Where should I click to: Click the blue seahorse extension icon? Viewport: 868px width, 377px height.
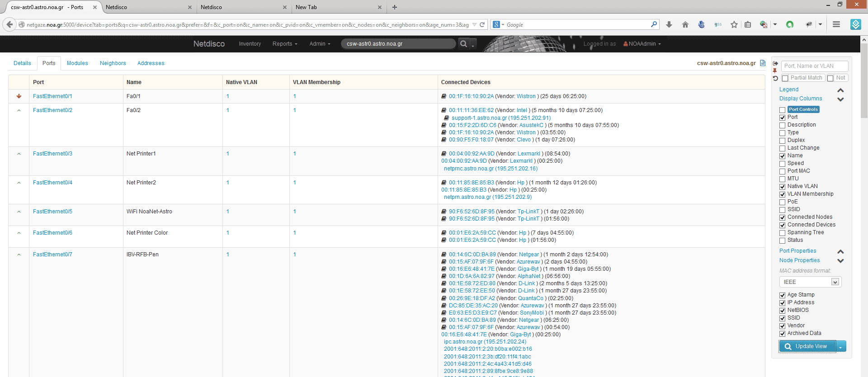[x=702, y=24]
